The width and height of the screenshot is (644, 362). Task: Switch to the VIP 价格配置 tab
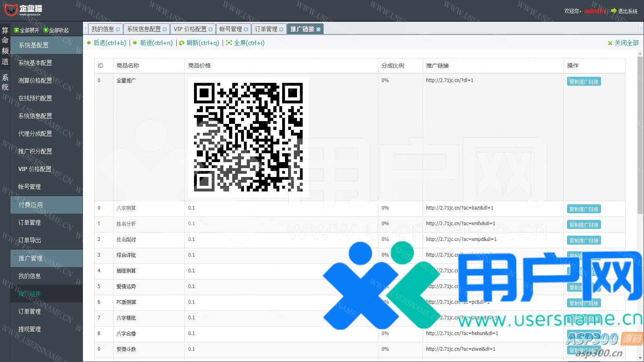190,29
